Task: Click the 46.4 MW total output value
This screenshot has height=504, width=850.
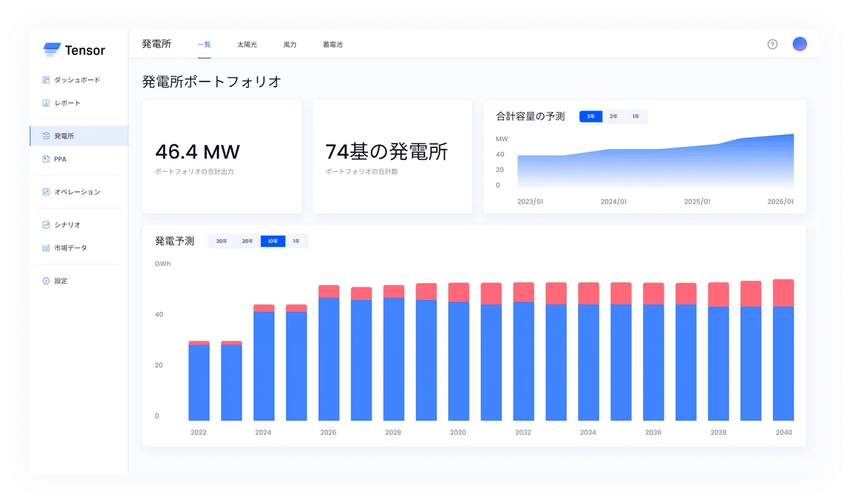Action: click(198, 151)
